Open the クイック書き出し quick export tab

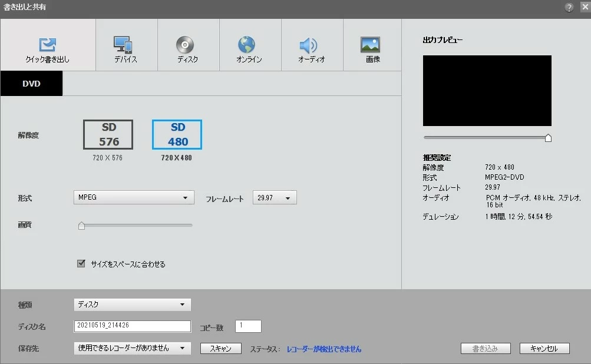click(x=48, y=45)
